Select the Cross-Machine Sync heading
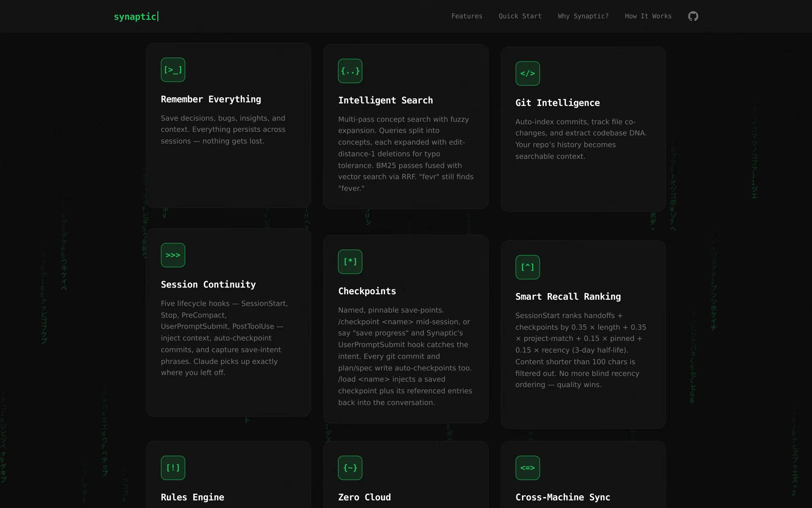Viewport: 812px width, 508px height. pos(562,497)
